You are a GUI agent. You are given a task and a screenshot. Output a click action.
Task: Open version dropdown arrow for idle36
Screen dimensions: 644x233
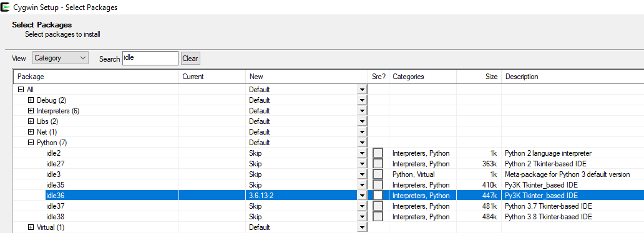coord(362,196)
